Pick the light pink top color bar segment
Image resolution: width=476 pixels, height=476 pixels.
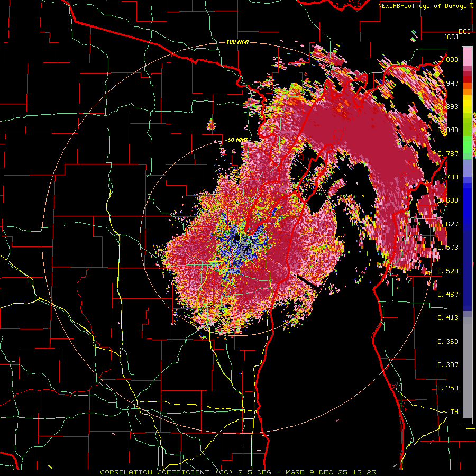click(467, 56)
